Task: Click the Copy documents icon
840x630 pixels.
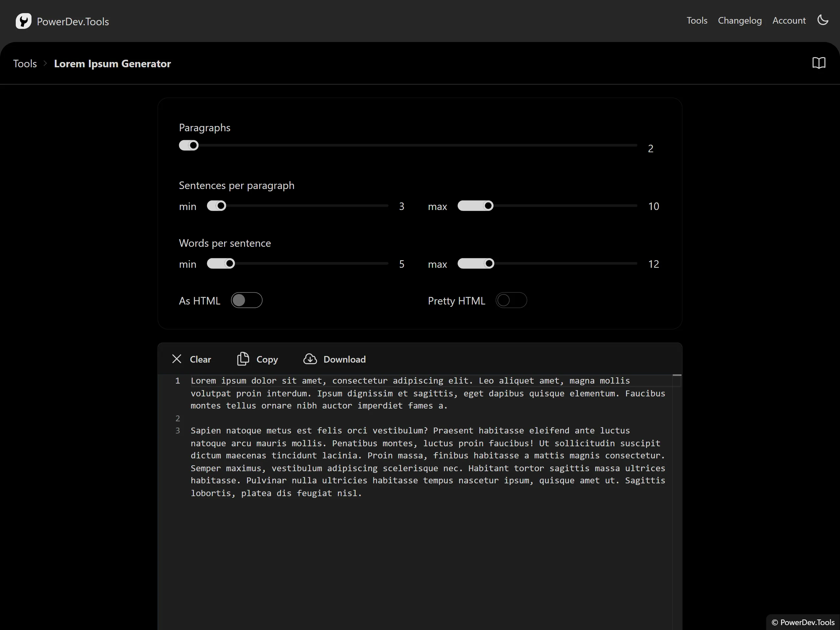Action: click(x=243, y=359)
